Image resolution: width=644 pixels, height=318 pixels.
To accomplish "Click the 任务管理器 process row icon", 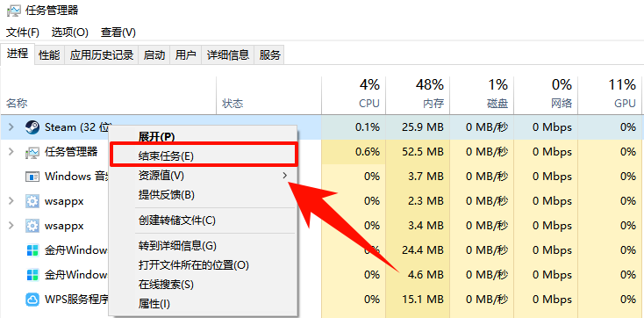I will coord(32,152).
